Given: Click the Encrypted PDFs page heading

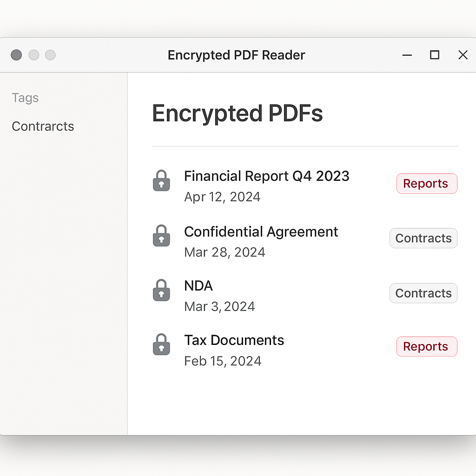Looking at the screenshot, I should pyautogui.click(x=237, y=113).
